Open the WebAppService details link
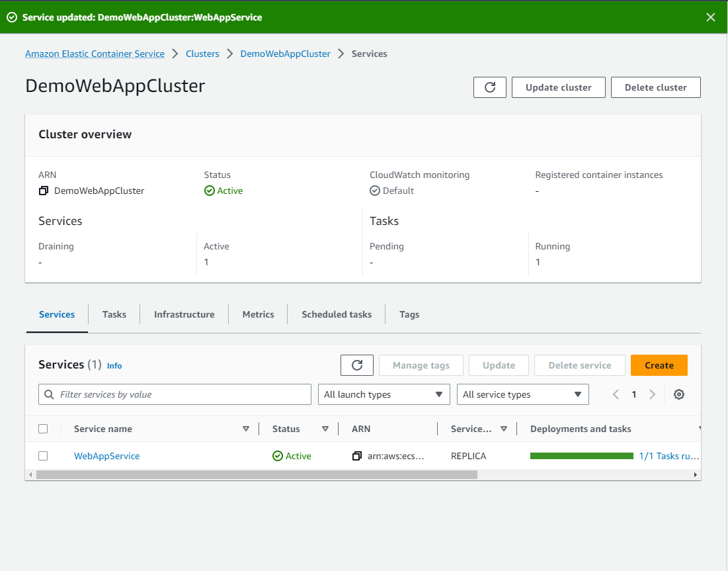Viewport: 728px width, 571px height. [x=106, y=455]
